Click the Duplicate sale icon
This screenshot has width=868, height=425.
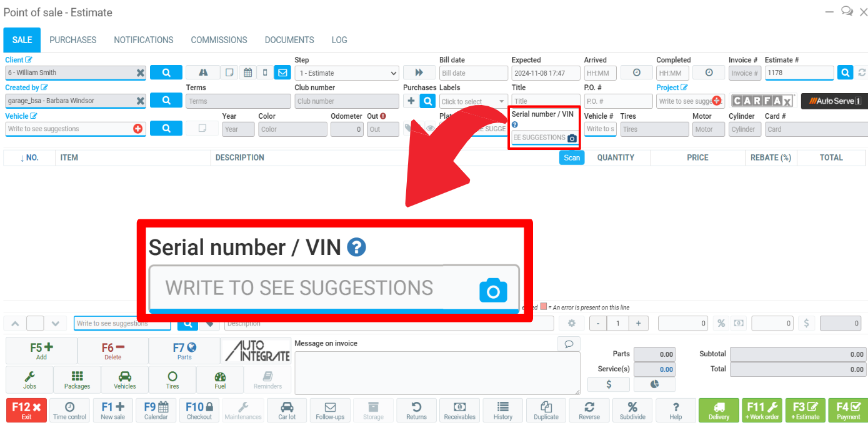(x=546, y=410)
